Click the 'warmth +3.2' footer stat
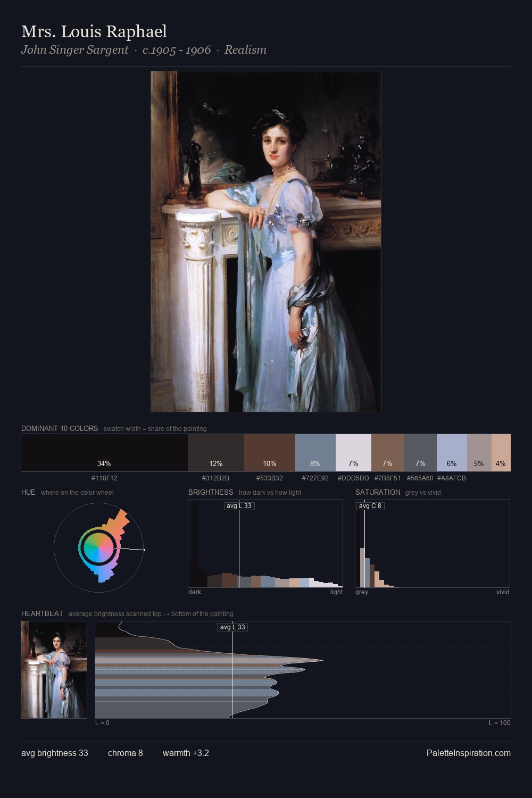 click(186, 753)
